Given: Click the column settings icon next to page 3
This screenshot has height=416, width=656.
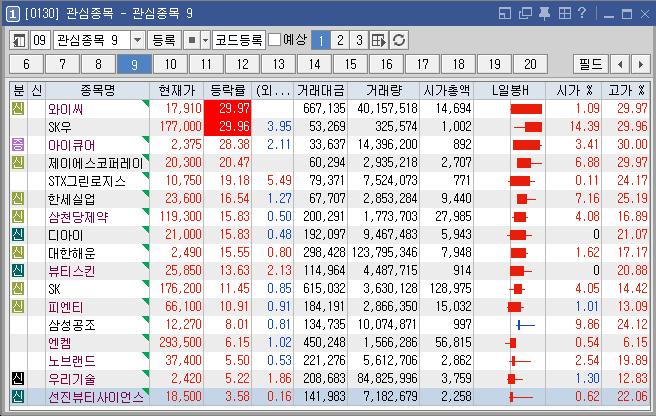Looking at the screenshot, I should point(379,40).
